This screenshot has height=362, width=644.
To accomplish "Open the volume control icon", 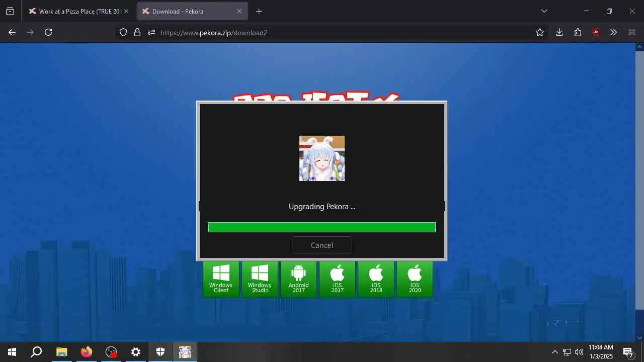I will (579, 352).
